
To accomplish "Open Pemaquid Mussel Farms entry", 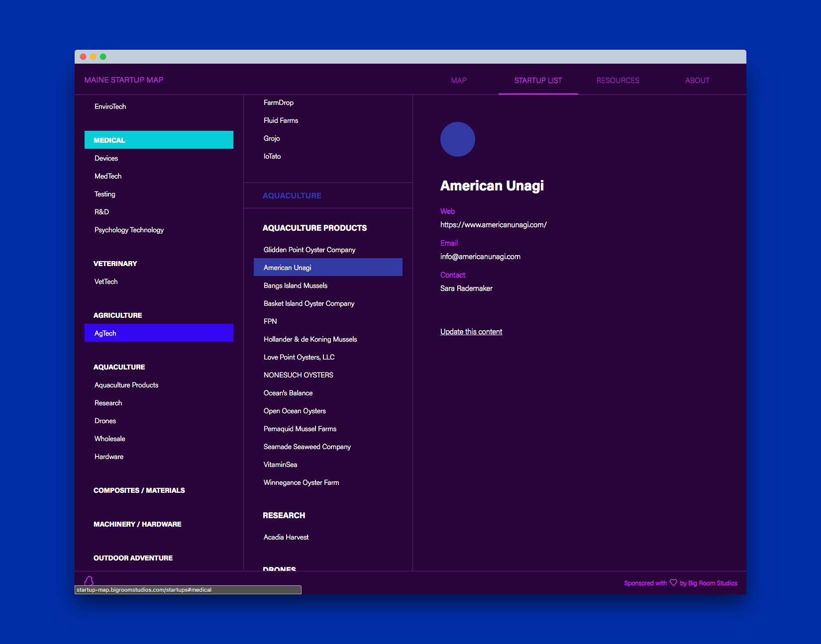I will point(300,429).
